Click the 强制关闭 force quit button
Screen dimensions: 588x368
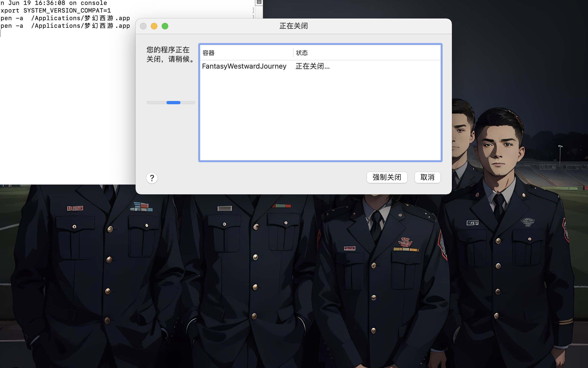387,177
